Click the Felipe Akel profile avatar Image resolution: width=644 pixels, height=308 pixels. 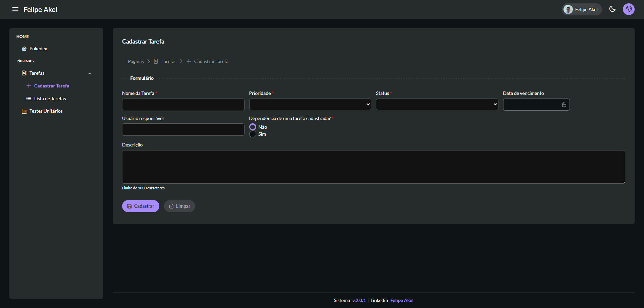568,9
